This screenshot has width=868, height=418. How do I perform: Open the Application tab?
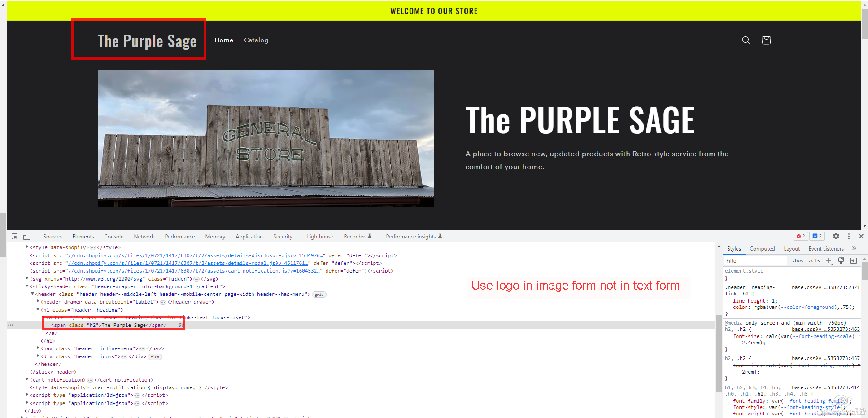pyautogui.click(x=249, y=237)
